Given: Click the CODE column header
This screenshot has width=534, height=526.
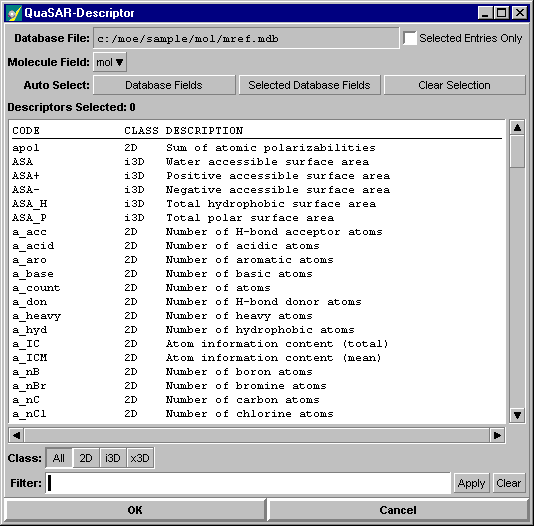Looking at the screenshot, I should (26, 131).
